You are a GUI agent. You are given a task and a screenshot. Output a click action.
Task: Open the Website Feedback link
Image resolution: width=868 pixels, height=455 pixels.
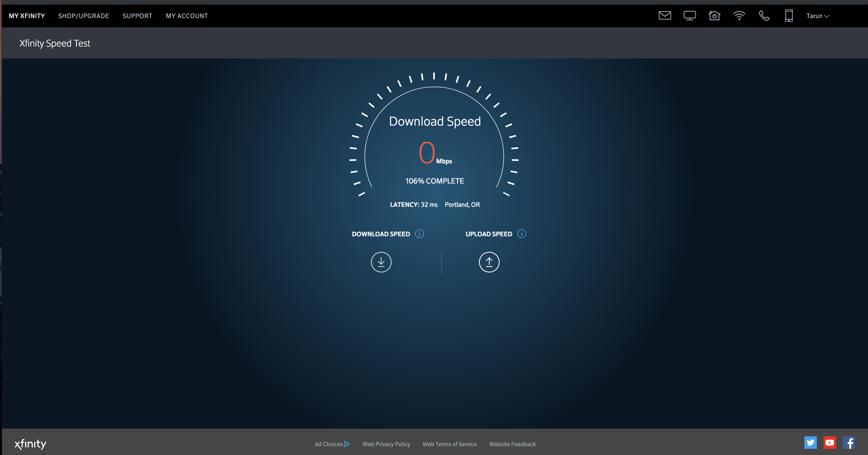point(512,444)
